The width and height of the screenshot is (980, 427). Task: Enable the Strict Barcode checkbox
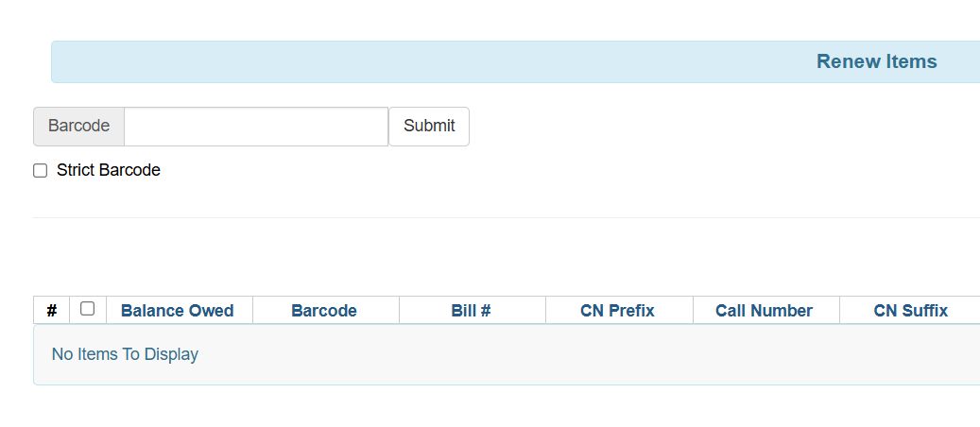click(x=40, y=171)
